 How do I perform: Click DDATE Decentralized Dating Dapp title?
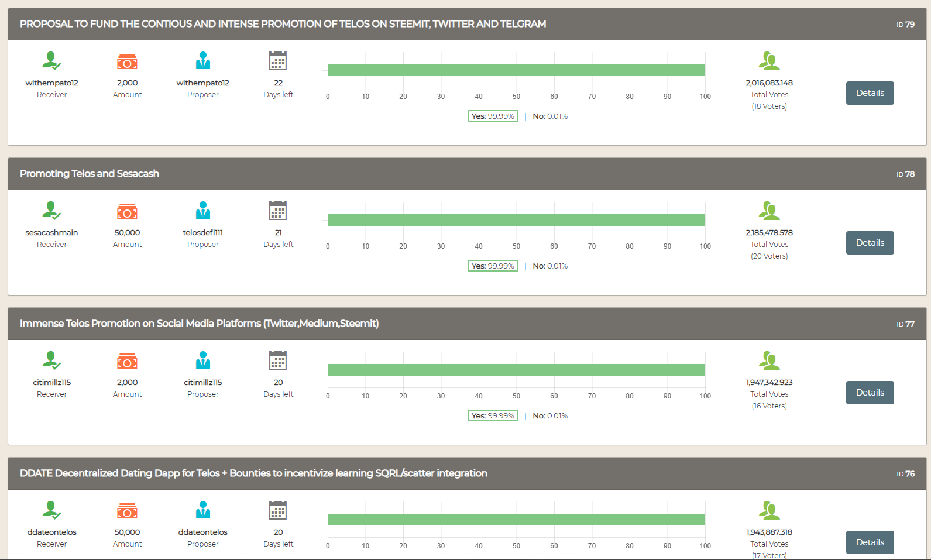[x=253, y=473]
